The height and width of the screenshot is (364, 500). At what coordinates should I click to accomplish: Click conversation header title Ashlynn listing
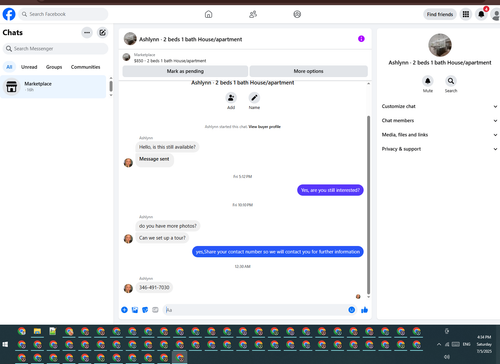(190, 39)
